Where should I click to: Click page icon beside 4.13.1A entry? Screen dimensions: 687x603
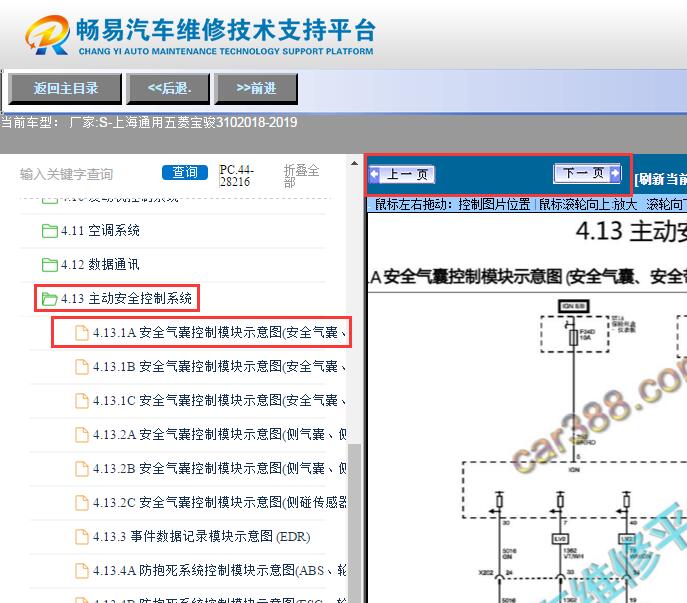click(81, 333)
